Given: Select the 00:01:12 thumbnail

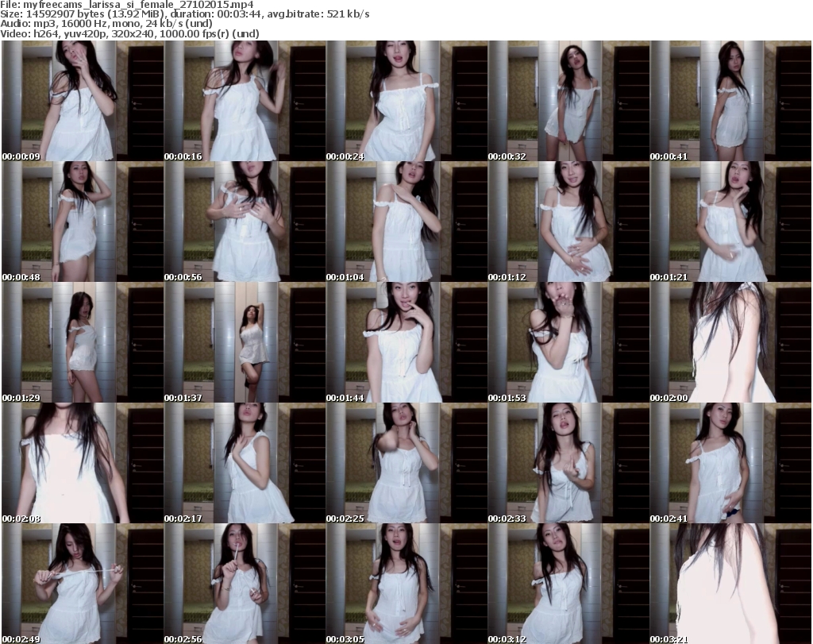Looking at the screenshot, I should [x=568, y=222].
